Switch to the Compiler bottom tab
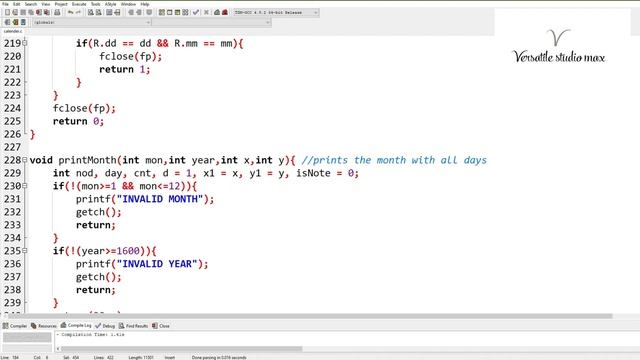The height and width of the screenshot is (360, 640). click(15, 326)
